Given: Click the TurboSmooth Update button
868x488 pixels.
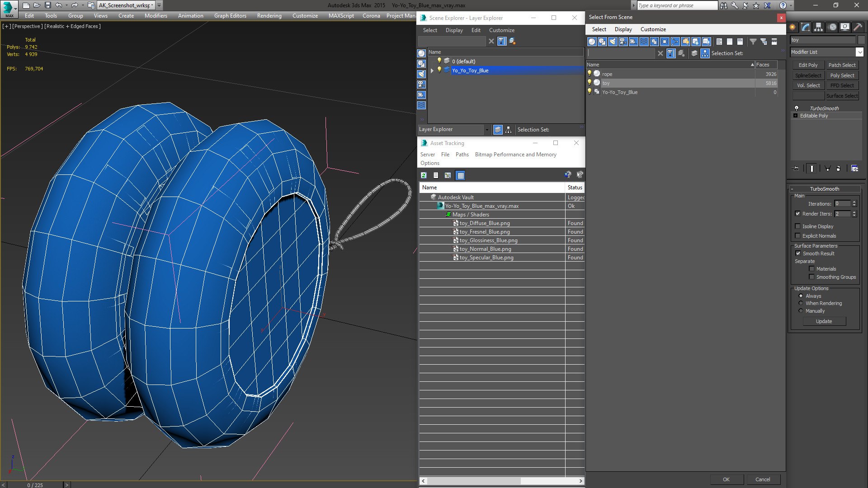Looking at the screenshot, I should 824,321.
